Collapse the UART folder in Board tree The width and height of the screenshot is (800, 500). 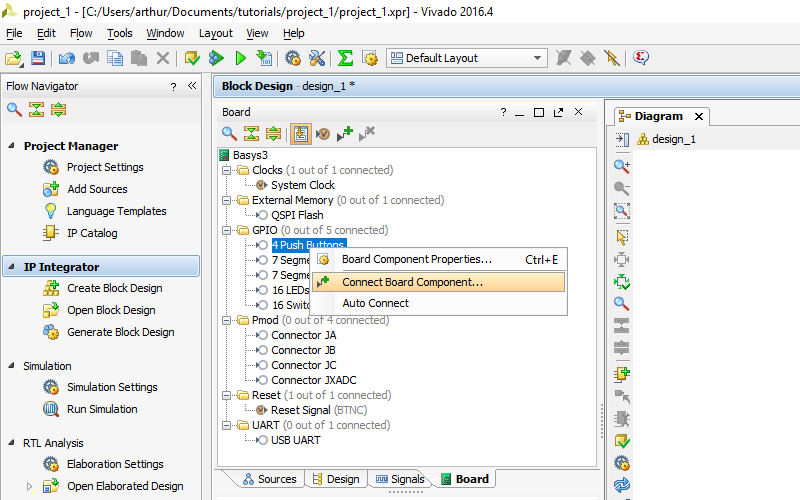point(227,426)
